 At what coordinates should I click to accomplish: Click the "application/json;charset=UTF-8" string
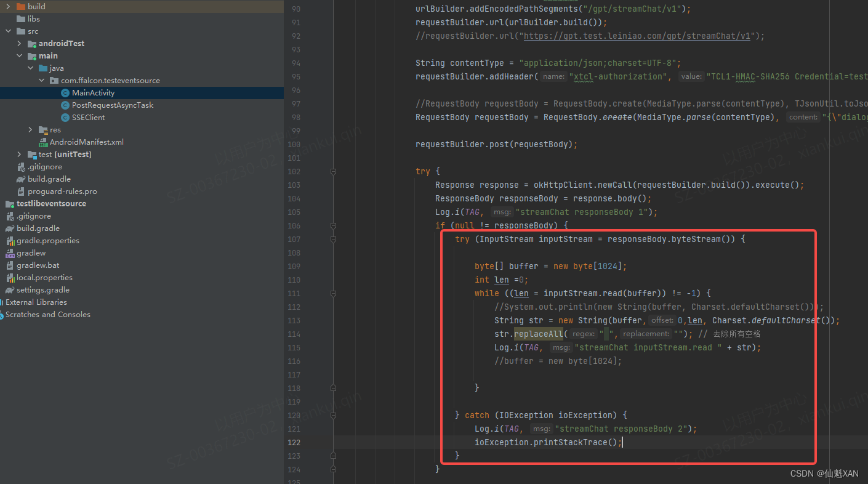coord(598,63)
